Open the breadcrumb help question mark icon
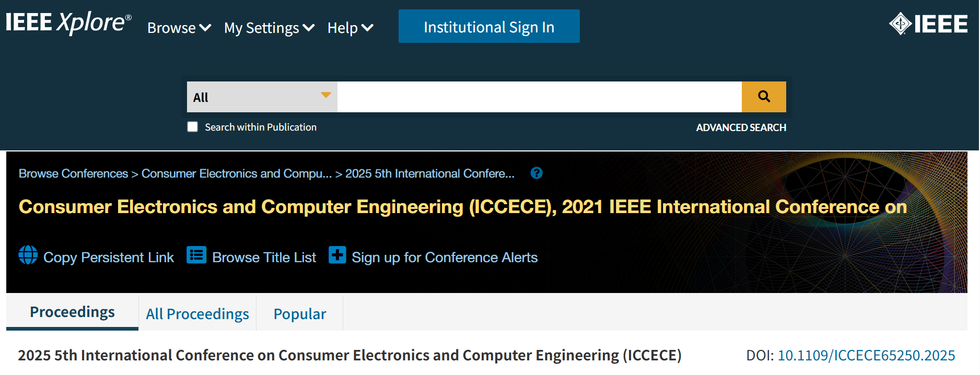980x375 pixels. (x=536, y=173)
